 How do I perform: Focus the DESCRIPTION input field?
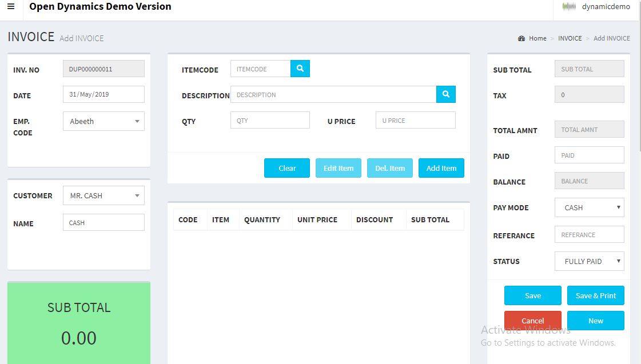[x=333, y=94]
